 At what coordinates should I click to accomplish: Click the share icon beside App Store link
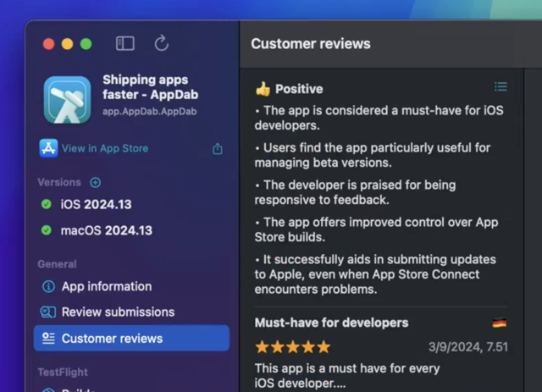(218, 148)
